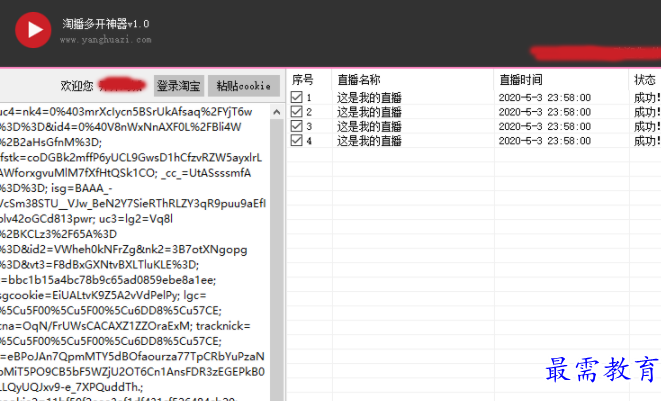Click the 登录淘宝 button

click(179, 86)
